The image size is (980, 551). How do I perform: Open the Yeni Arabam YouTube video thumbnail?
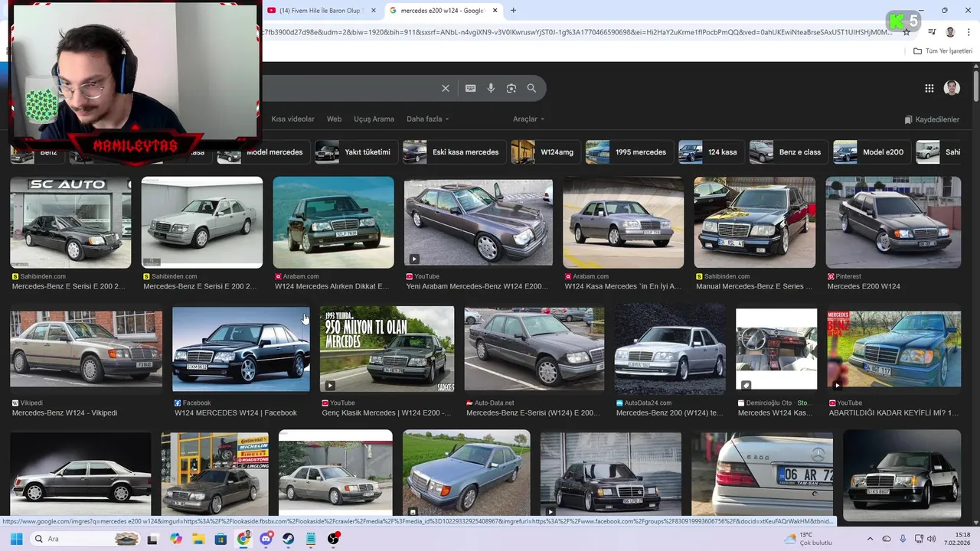click(x=479, y=223)
